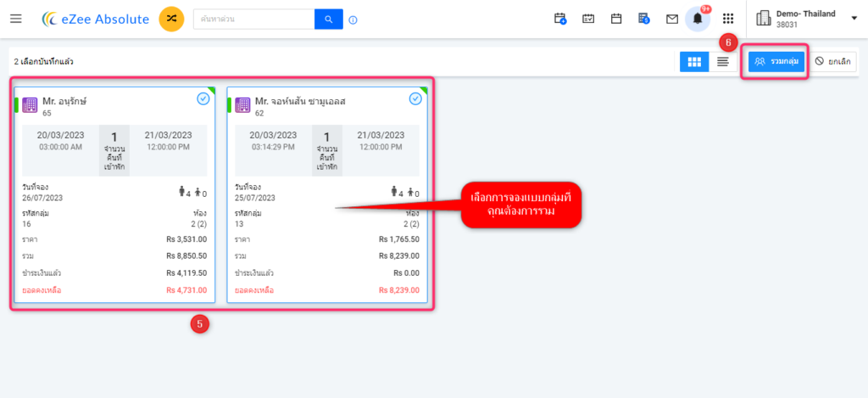Click the name Mr. อนุรักษ์

click(x=64, y=102)
